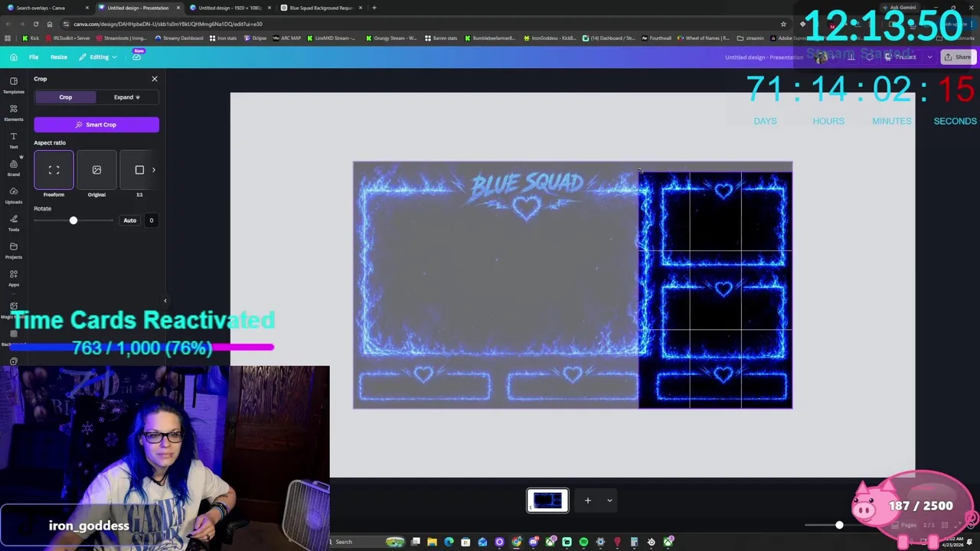Click the cloud save status icon
The image size is (980, 551).
pos(137,57)
